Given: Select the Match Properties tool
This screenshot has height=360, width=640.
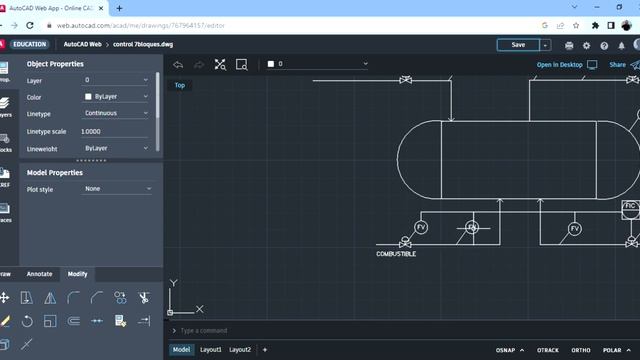Looking at the screenshot, I should 120,321.
